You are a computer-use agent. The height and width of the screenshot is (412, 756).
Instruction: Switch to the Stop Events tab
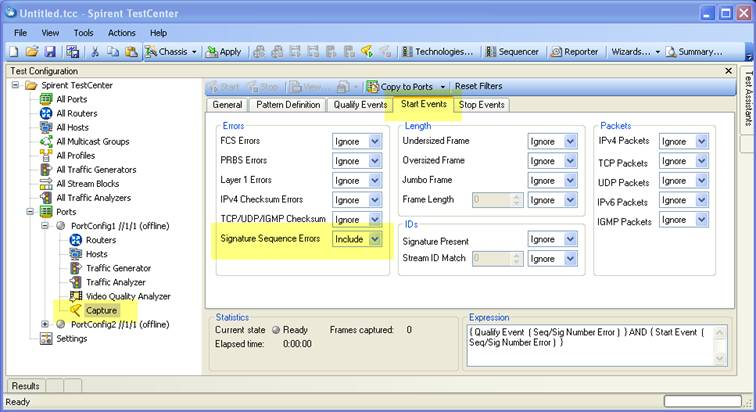pyautogui.click(x=481, y=105)
